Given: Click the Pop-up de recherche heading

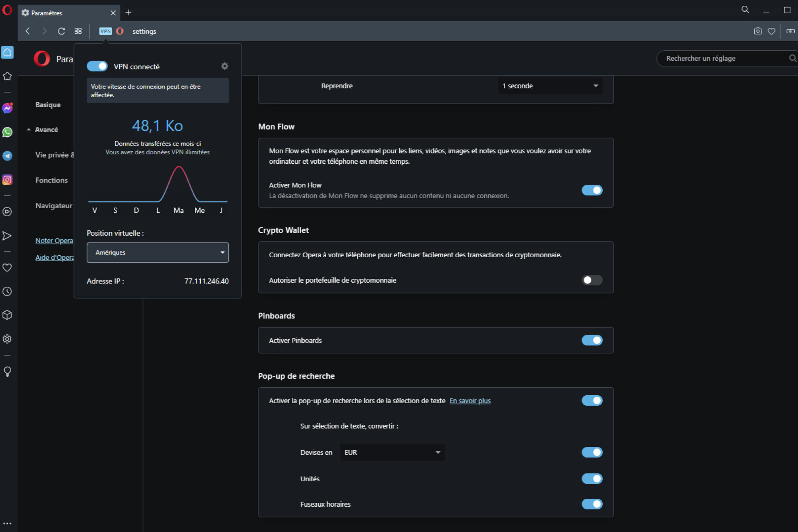Looking at the screenshot, I should click(296, 376).
